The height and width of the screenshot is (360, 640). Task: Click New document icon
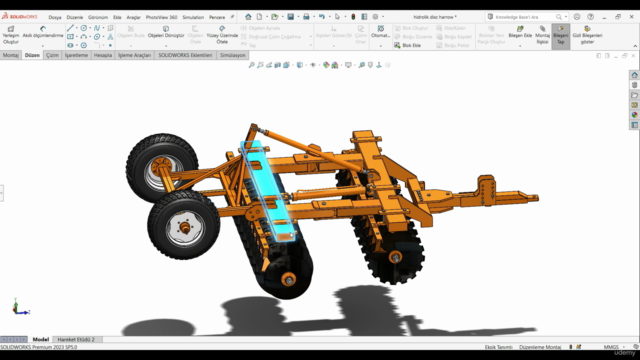click(259, 17)
